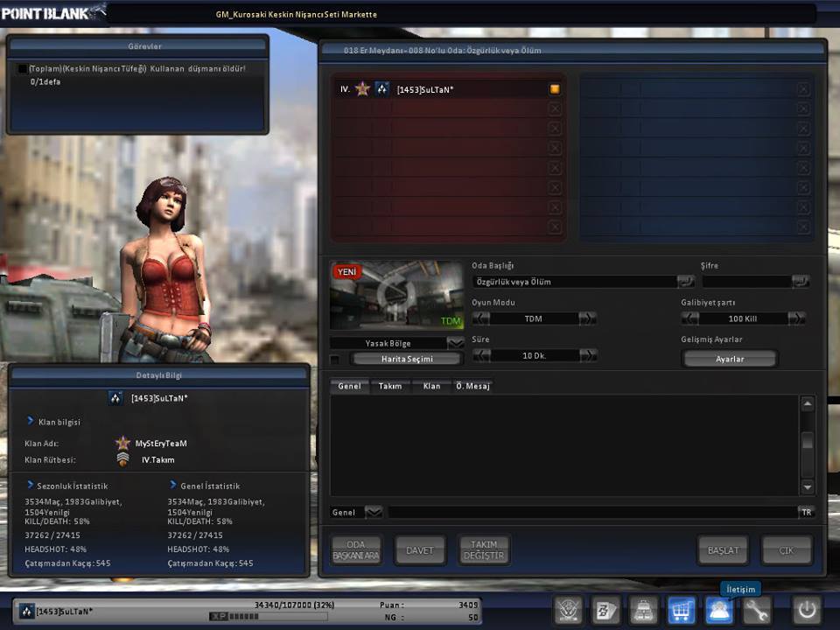Screen dimensions: 840x630
Task: Click the Şifre password field
Action: click(x=746, y=281)
